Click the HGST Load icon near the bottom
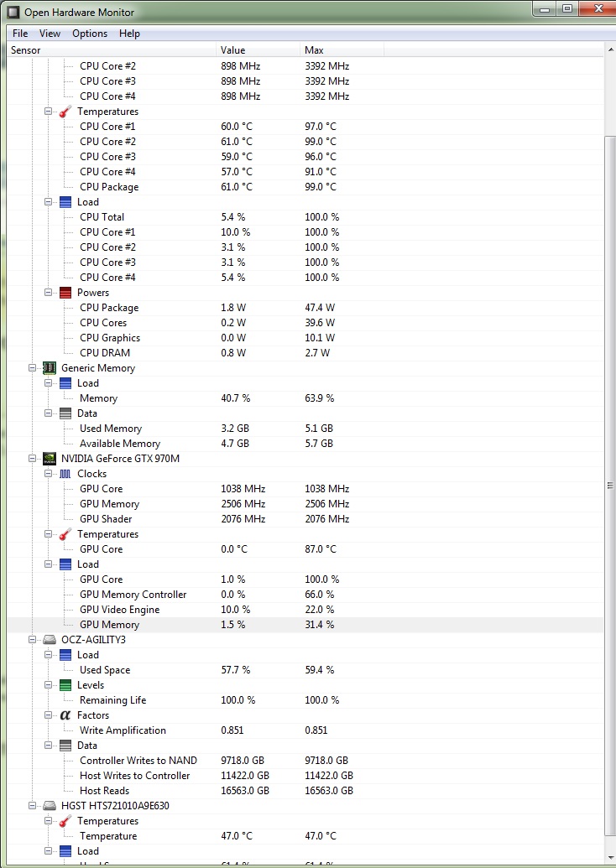 [65, 851]
